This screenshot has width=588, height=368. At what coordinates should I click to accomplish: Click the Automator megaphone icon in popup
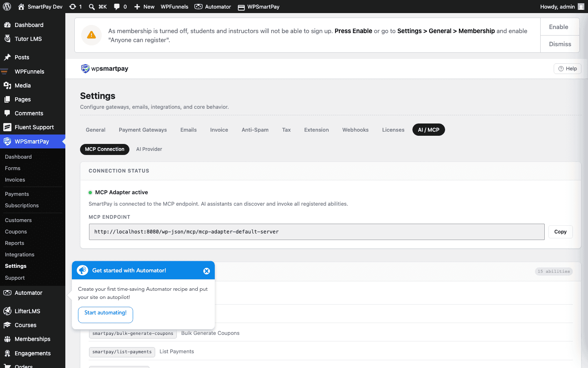click(82, 270)
